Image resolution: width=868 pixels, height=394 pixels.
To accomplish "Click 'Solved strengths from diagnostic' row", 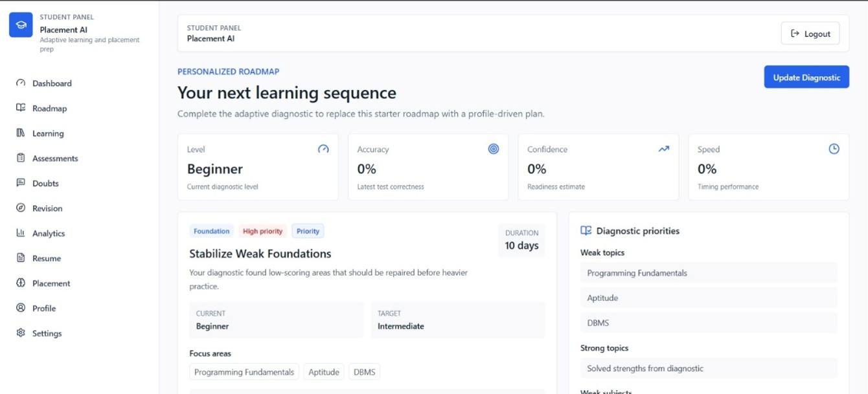I will (709, 368).
